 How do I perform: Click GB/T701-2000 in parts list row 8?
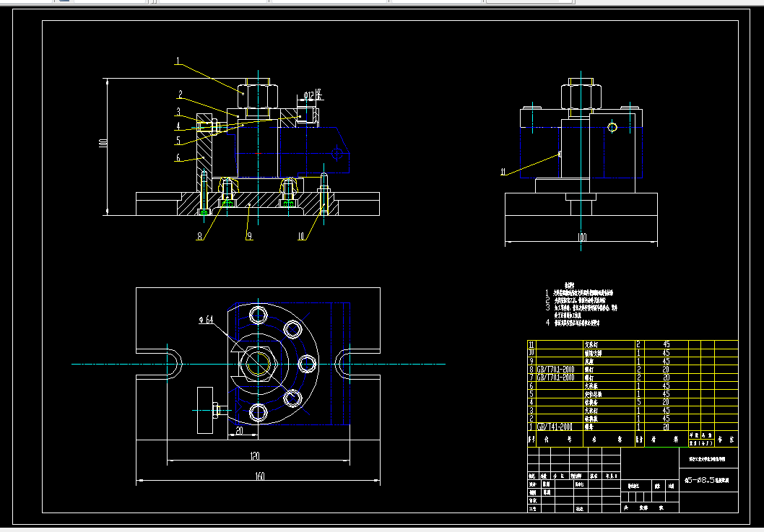click(555, 370)
